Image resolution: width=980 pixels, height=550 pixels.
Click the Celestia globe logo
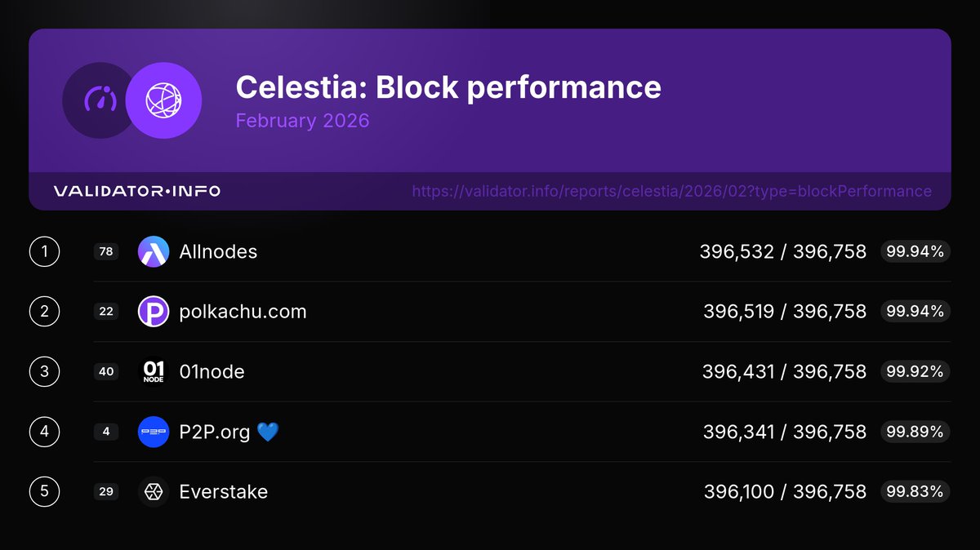[163, 100]
